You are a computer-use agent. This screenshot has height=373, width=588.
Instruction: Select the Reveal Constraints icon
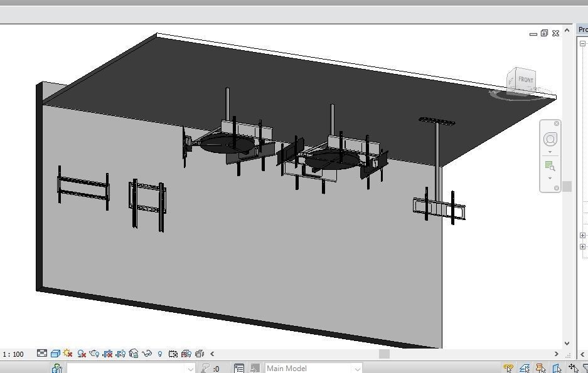(x=186, y=354)
